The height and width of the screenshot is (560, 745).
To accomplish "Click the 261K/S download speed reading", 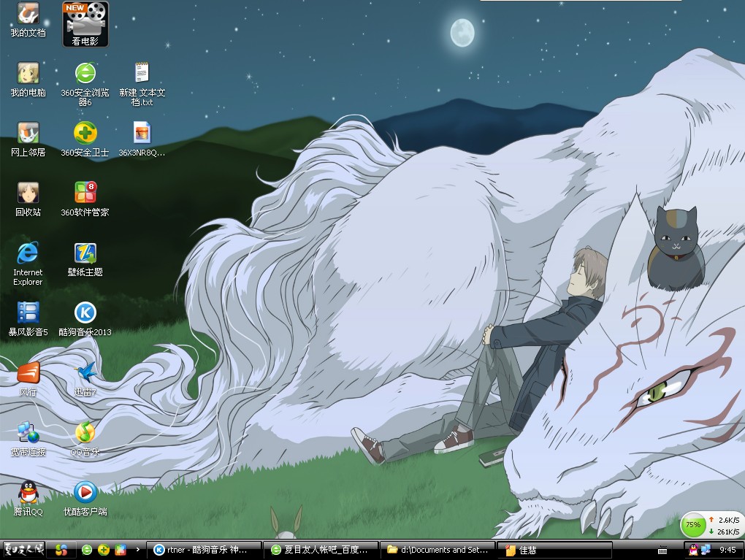I will (728, 532).
